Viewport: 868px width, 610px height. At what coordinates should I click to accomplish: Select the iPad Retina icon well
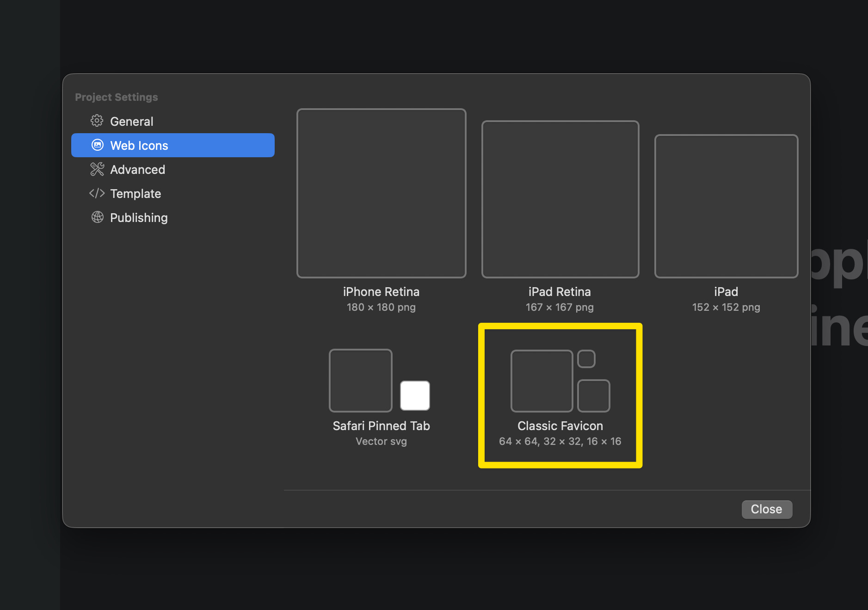click(x=560, y=199)
